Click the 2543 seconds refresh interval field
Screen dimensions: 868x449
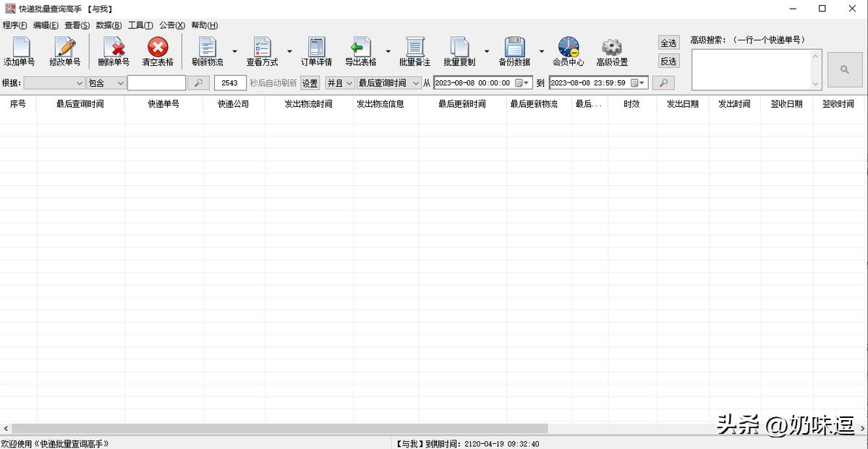(230, 83)
